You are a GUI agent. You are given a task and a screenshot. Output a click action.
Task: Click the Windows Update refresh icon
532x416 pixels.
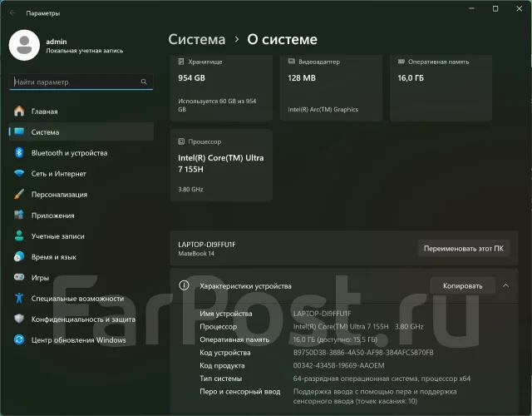[x=19, y=339]
